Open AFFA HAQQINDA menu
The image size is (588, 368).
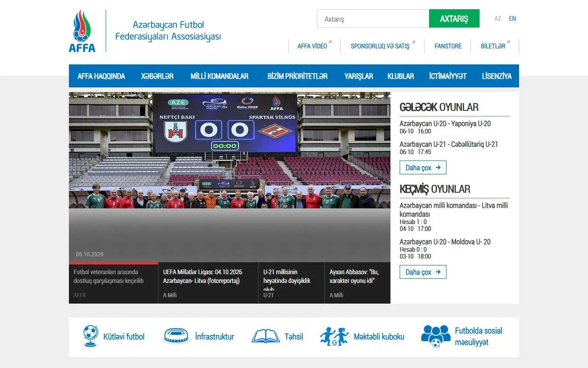coord(101,76)
